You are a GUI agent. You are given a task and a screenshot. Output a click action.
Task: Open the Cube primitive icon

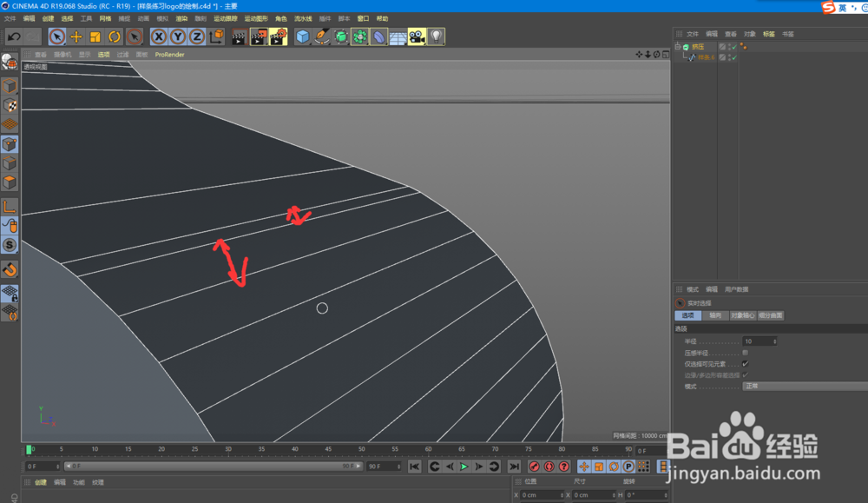pos(302,36)
